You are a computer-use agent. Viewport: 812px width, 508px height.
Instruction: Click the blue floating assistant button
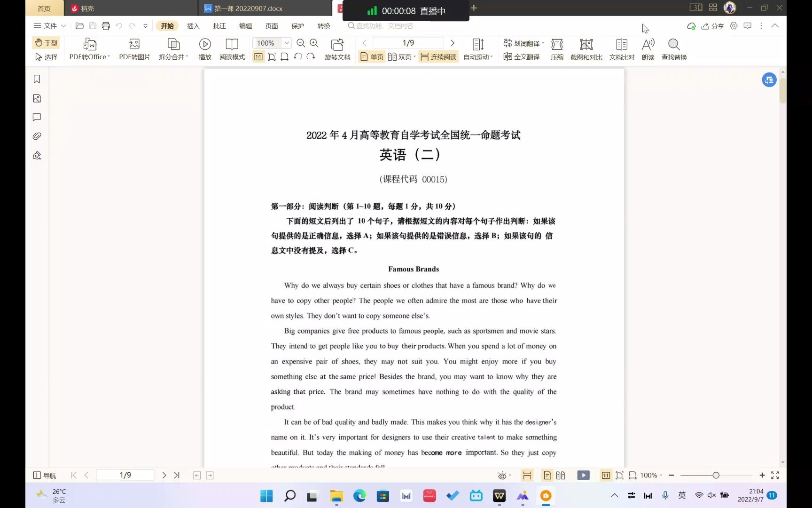769,80
